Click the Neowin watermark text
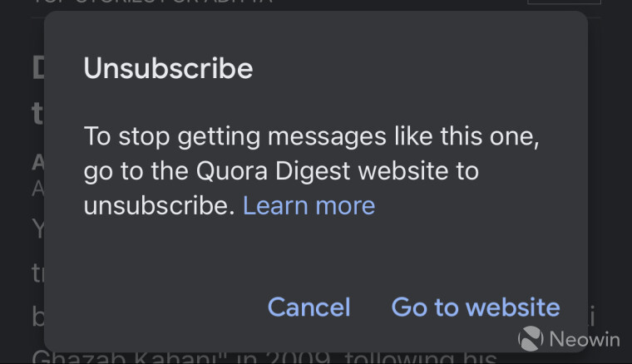 [x=585, y=339]
